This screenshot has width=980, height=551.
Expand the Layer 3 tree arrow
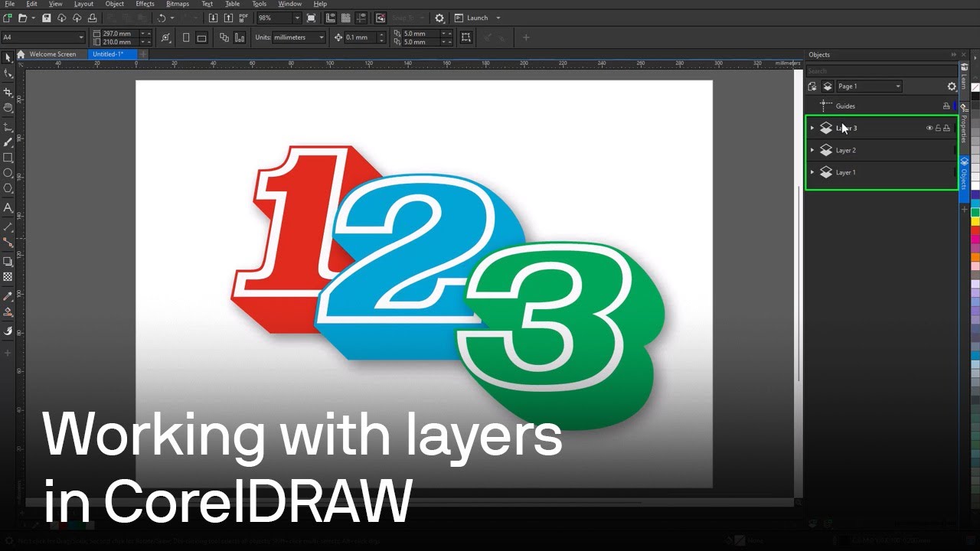pos(812,128)
